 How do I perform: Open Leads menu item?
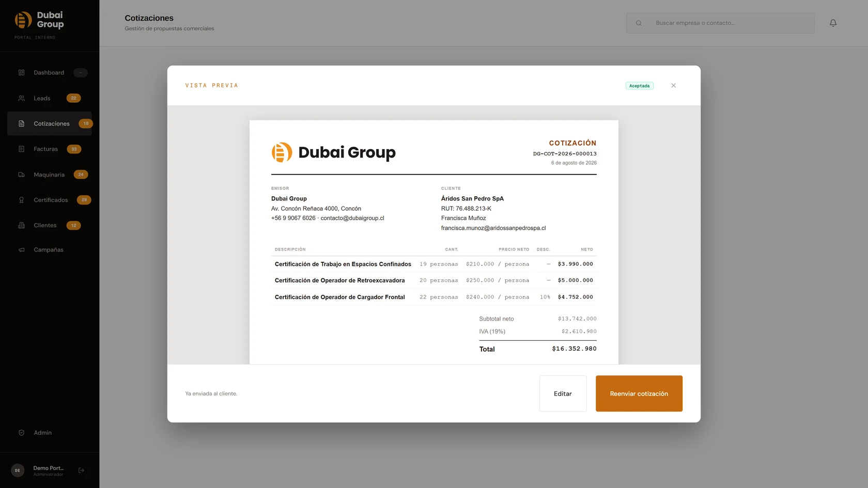[x=50, y=98]
